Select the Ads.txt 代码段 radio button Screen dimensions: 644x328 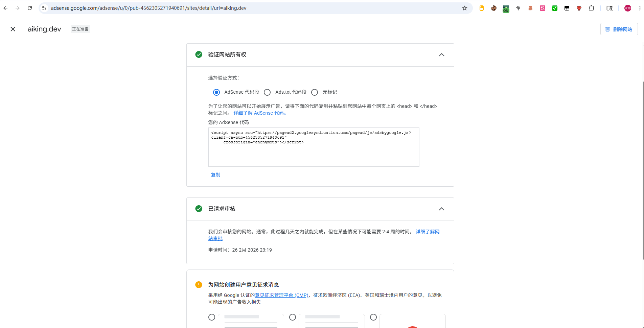point(267,92)
